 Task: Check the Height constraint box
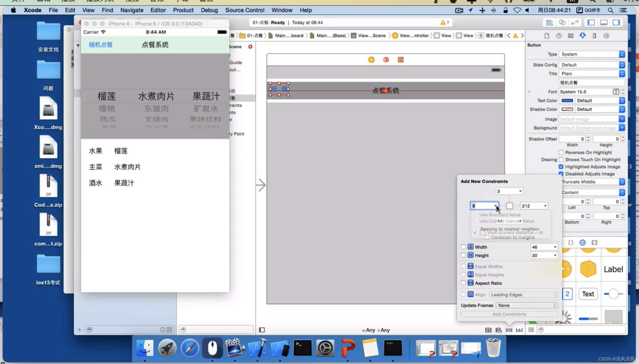click(x=463, y=255)
